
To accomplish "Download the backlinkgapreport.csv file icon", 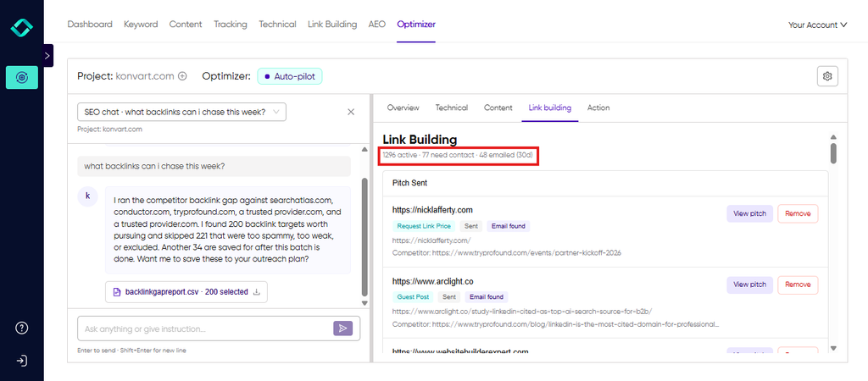I will [256, 292].
